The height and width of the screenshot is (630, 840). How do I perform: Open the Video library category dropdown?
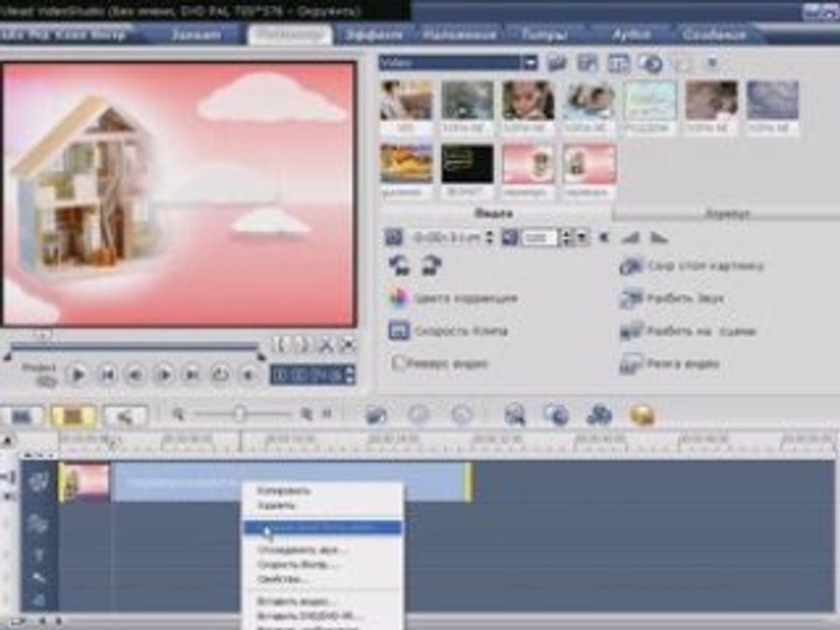point(530,63)
